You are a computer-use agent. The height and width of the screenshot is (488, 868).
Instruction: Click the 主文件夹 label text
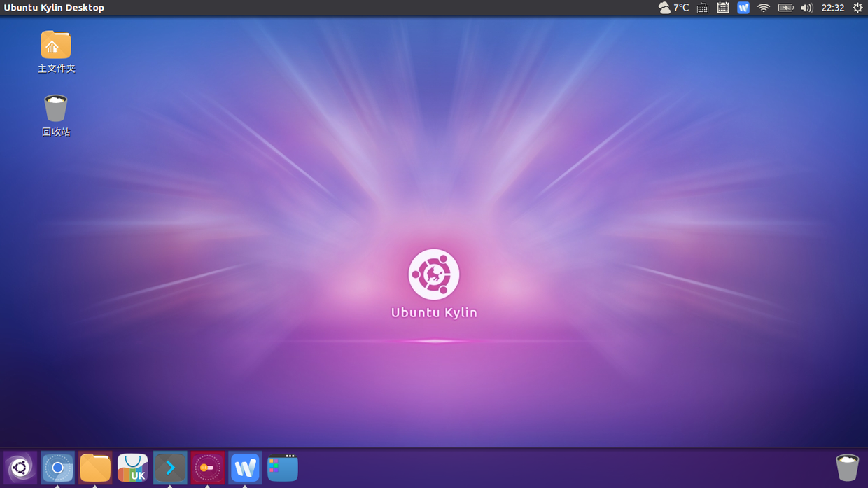(x=56, y=69)
